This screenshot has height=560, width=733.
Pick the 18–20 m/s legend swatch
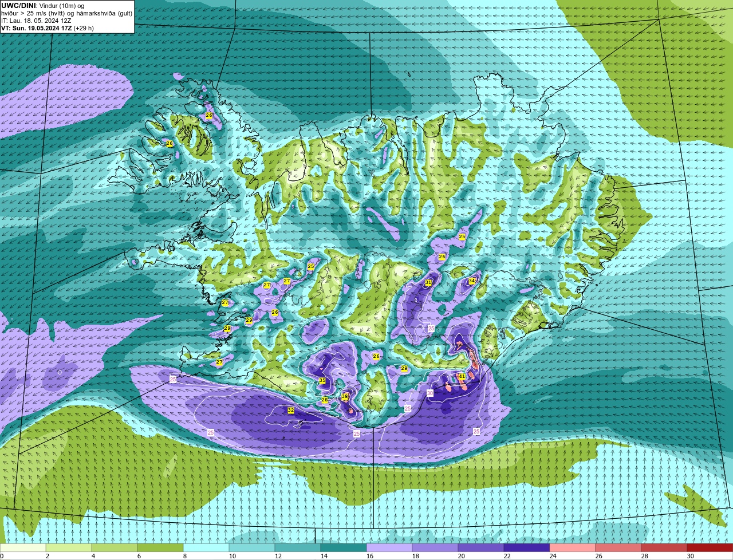coord(435,548)
